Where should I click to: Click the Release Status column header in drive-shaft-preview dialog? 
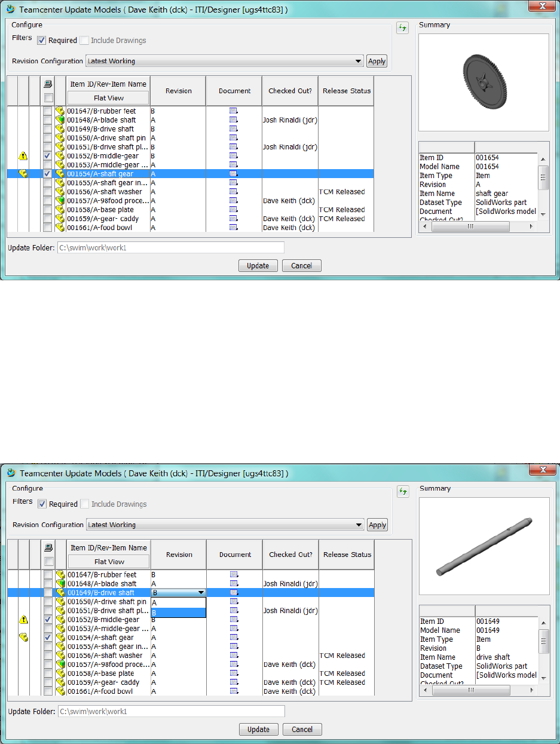pyautogui.click(x=347, y=555)
